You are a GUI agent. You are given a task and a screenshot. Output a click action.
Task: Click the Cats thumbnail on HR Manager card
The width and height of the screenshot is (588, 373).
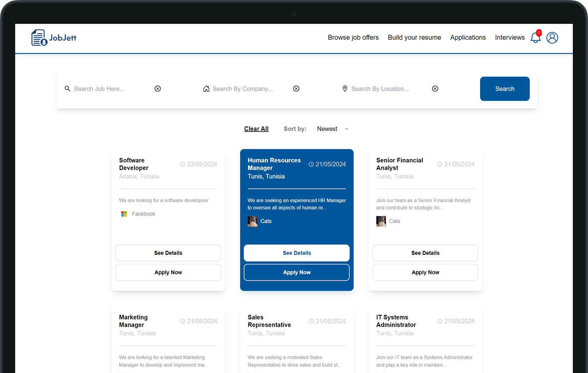[x=252, y=221]
